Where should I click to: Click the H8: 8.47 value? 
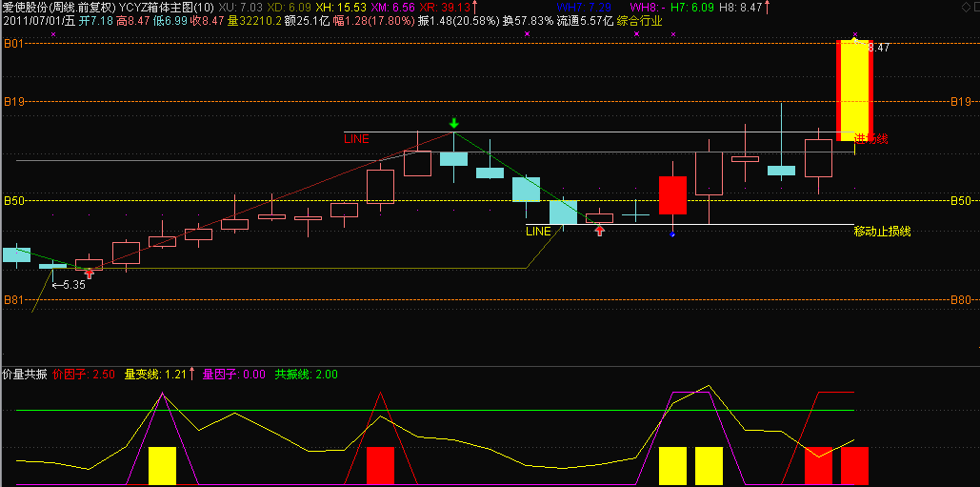point(741,8)
